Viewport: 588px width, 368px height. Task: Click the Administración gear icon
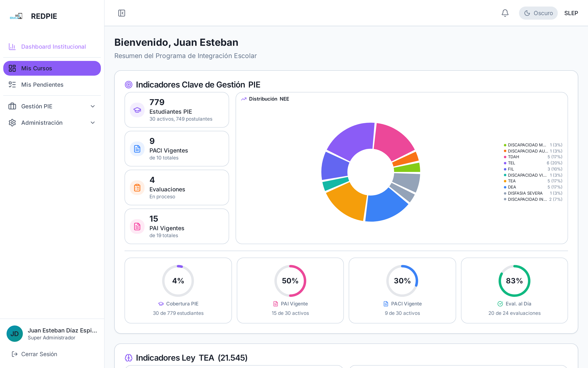point(12,123)
